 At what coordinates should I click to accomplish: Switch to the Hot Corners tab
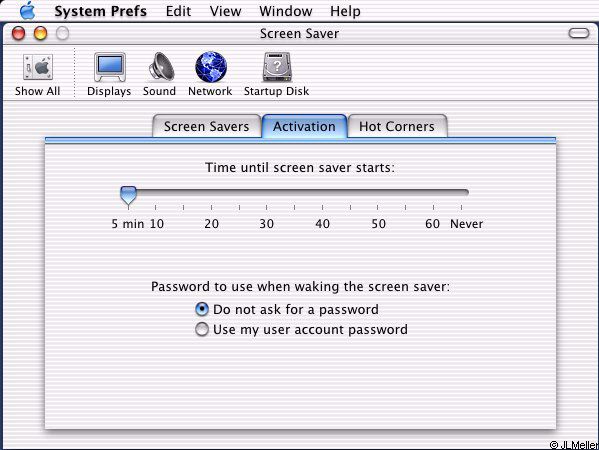tap(397, 126)
